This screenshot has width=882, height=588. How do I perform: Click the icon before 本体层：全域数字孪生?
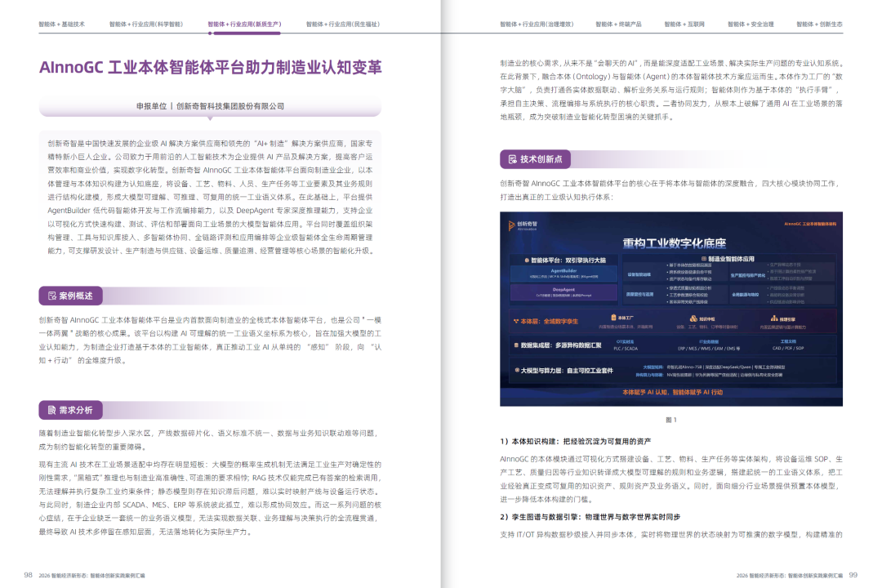point(516,321)
